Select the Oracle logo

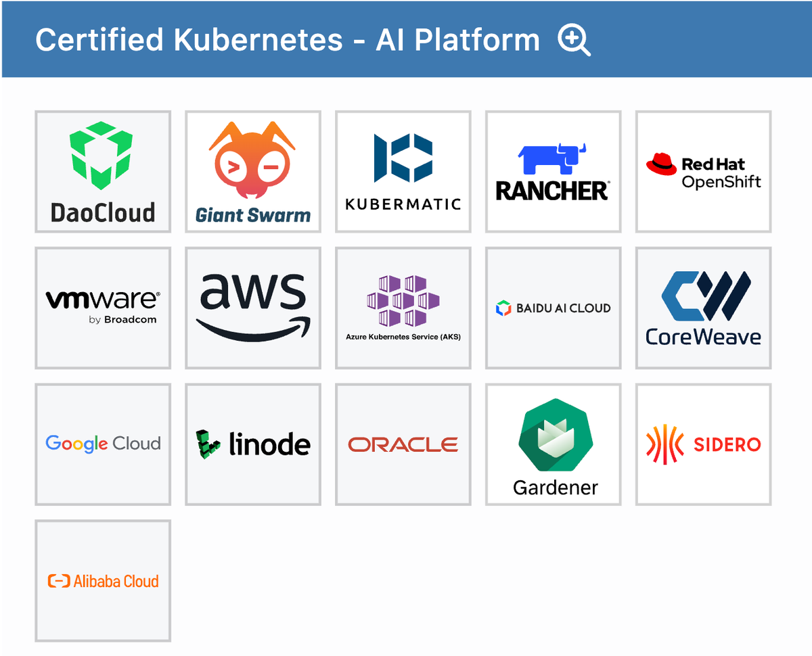click(403, 444)
